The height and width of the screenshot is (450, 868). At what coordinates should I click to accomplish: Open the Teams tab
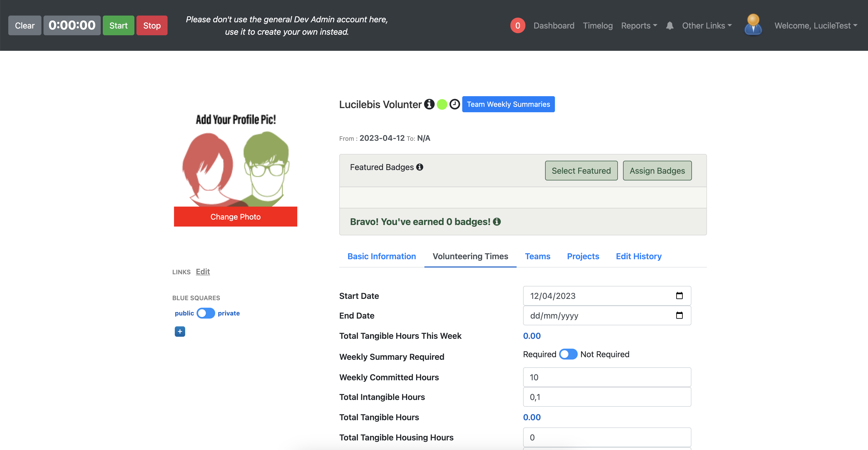(537, 256)
